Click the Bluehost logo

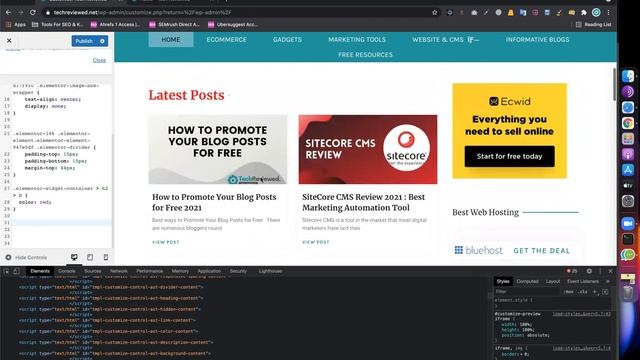tap(479, 250)
